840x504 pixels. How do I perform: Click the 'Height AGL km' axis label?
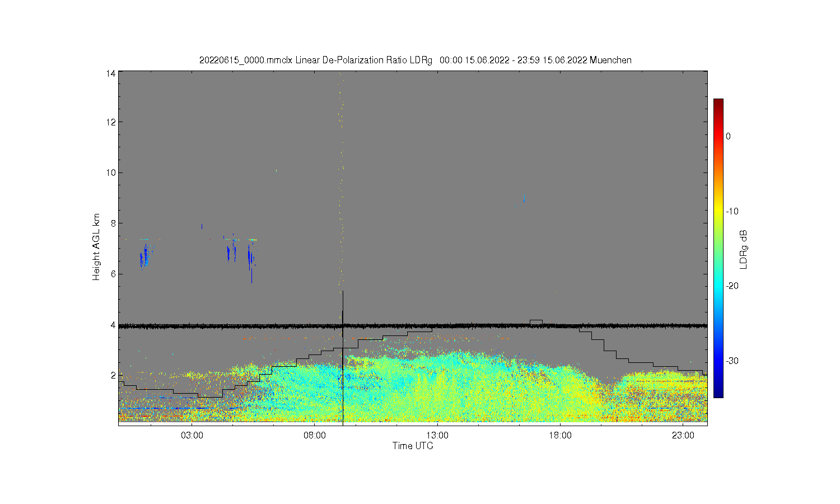(x=96, y=247)
